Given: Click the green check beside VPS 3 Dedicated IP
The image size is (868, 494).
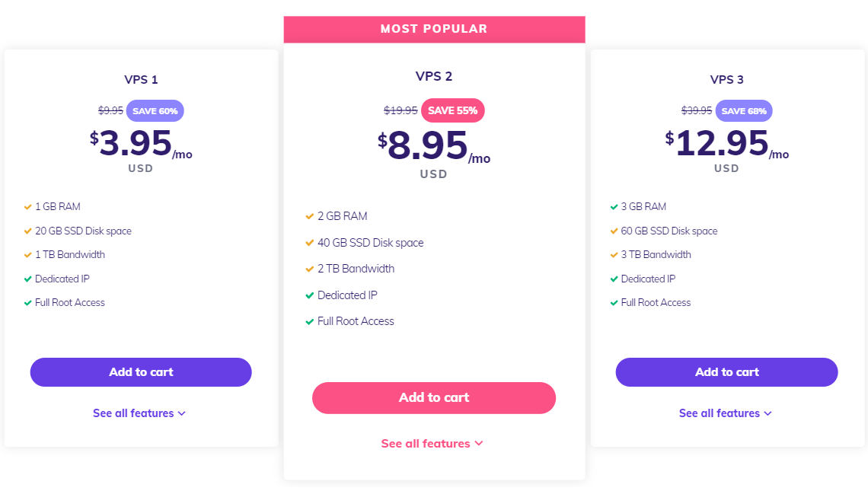Looking at the screenshot, I should [x=614, y=279].
